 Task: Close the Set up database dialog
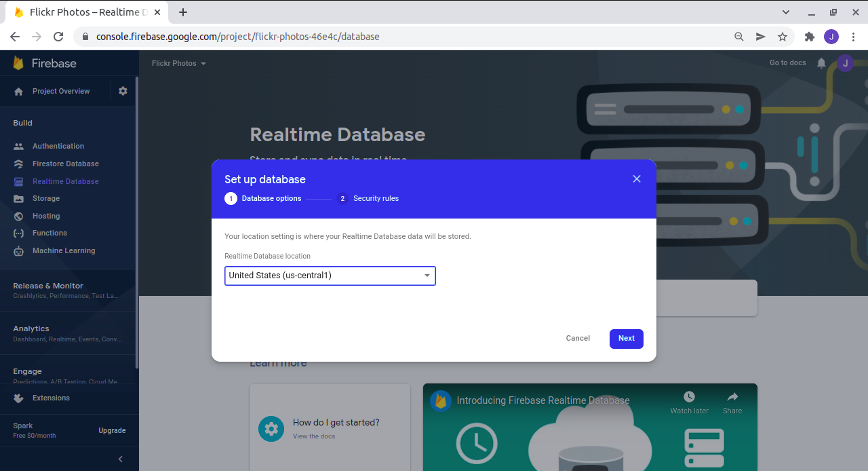[x=637, y=178]
